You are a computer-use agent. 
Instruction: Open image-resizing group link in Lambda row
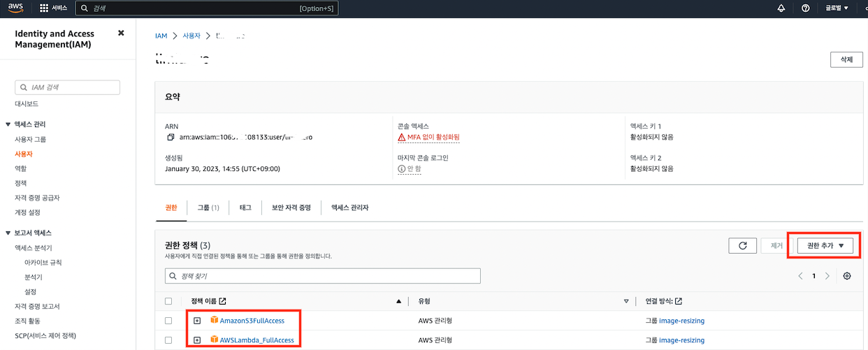[x=682, y=340]
